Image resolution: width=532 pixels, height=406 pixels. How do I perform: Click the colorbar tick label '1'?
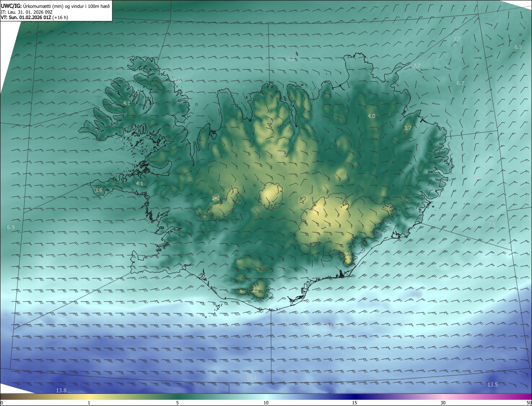[x=89, y=403]
